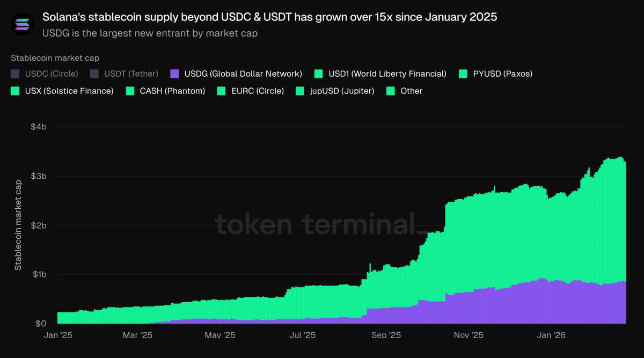Click the Stablecoin market cap legend heading
Image resolution: width=644 pixels, height=358 pixels.
(55, 58)
